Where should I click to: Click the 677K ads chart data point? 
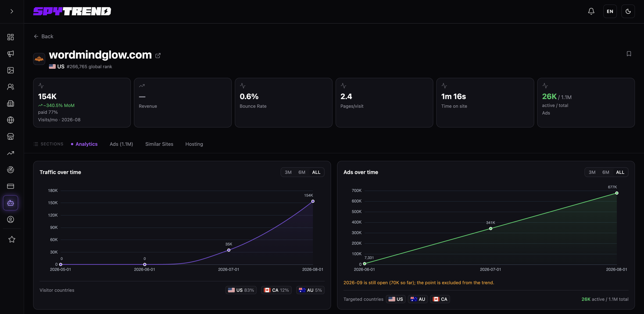click(617, 193)
